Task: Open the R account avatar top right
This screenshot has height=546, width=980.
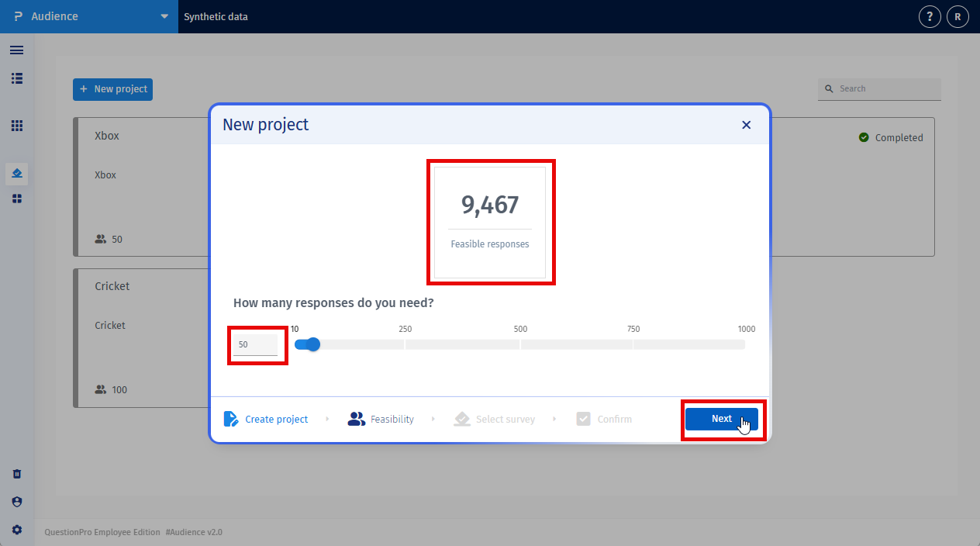Action: pos(957,16)
